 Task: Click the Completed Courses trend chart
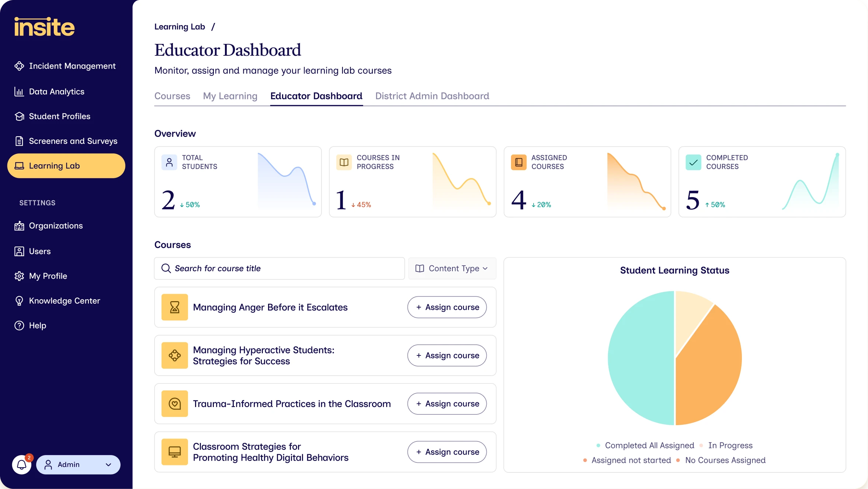pyautogui.click(x=810, y=181)
